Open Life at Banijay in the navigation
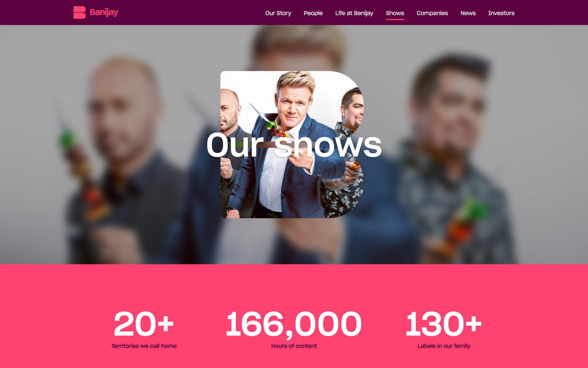588x368 pixels. (354, 13)
